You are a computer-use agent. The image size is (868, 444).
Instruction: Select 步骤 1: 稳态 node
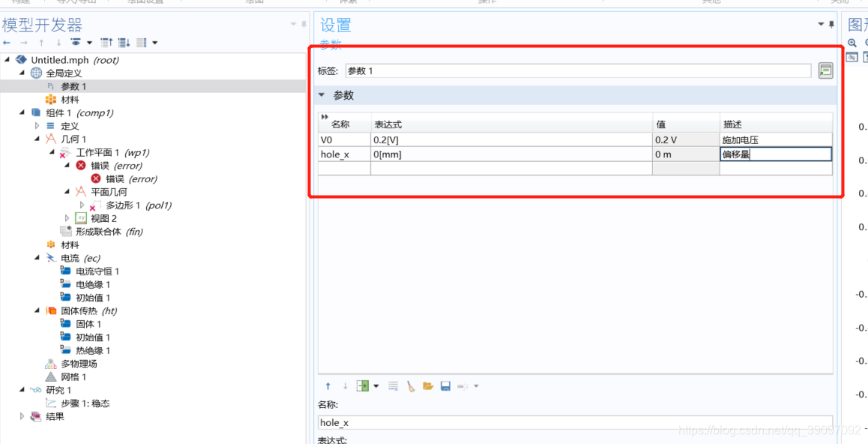tap(85, 403)
